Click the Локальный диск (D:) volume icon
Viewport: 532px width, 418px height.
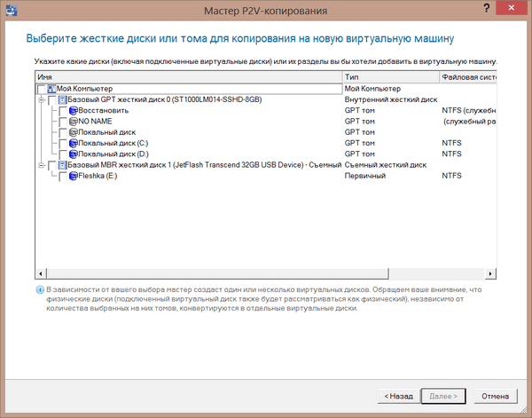click(x=74, y=154)
